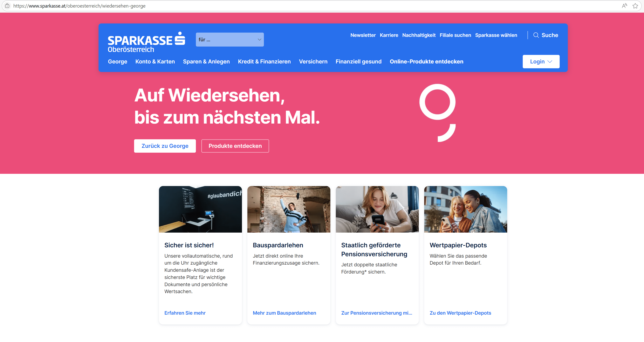Click the Sicher ist sicher card image
The image size is (644, 342).
(x=200, y=209)
